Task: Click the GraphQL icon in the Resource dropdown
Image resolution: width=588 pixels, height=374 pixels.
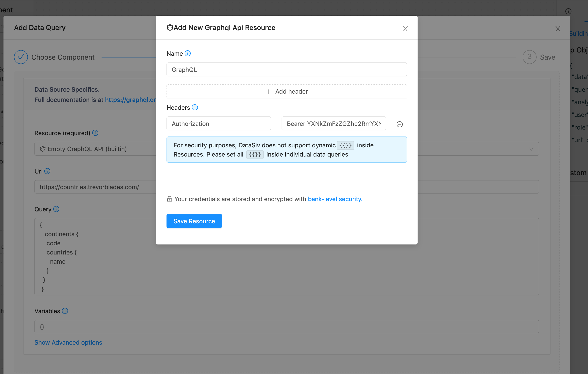Action: coord(43,149)
